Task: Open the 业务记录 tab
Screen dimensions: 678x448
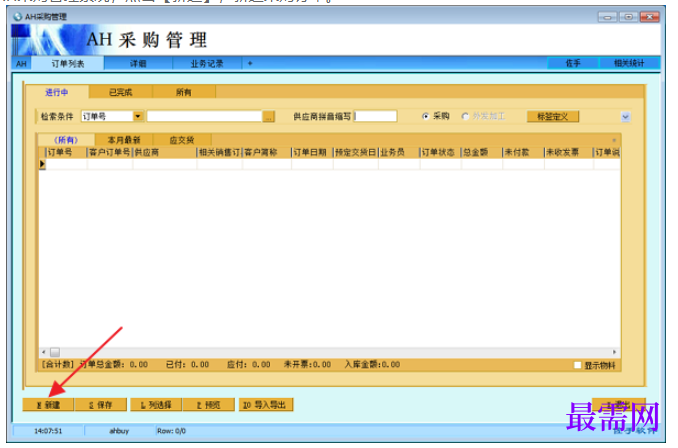Action: pyautogui.click(x=207, y=64)
